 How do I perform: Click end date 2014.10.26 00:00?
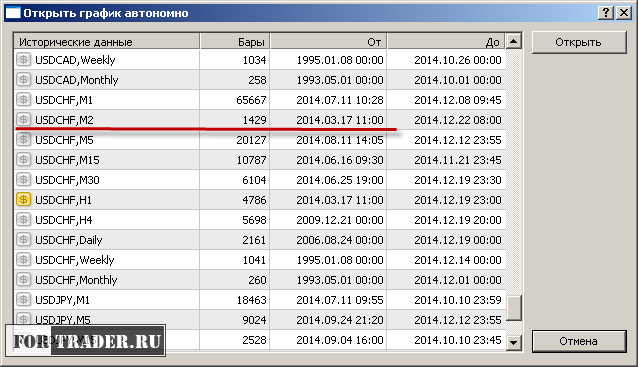(x=458, y=60)
